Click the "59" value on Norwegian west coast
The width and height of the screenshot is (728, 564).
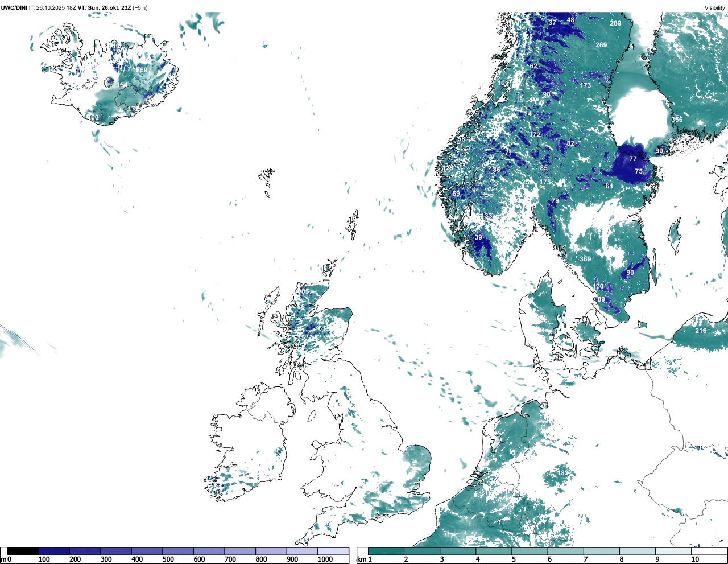(456, 194)
